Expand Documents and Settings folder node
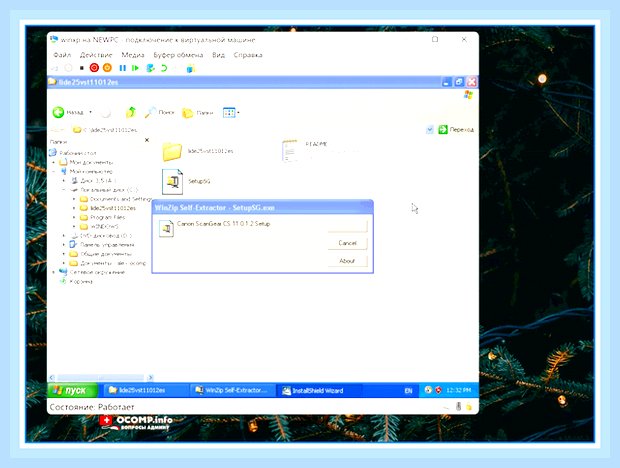The image size is (620, 468). 74,199
